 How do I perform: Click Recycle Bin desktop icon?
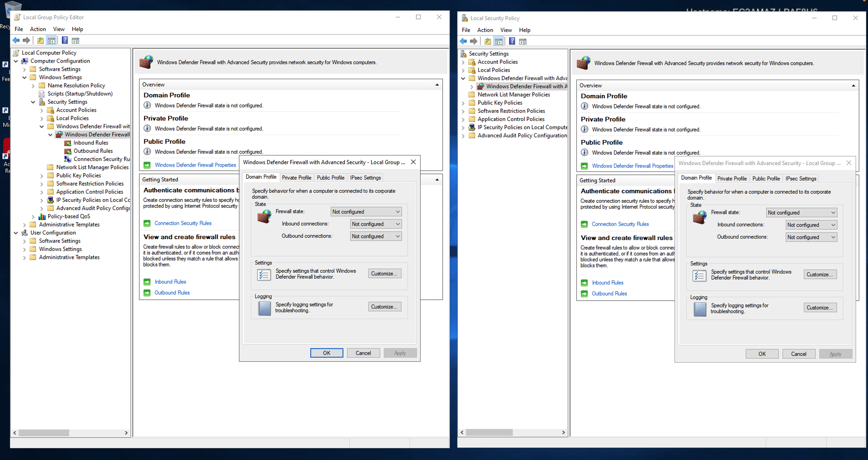pos(13,10)
